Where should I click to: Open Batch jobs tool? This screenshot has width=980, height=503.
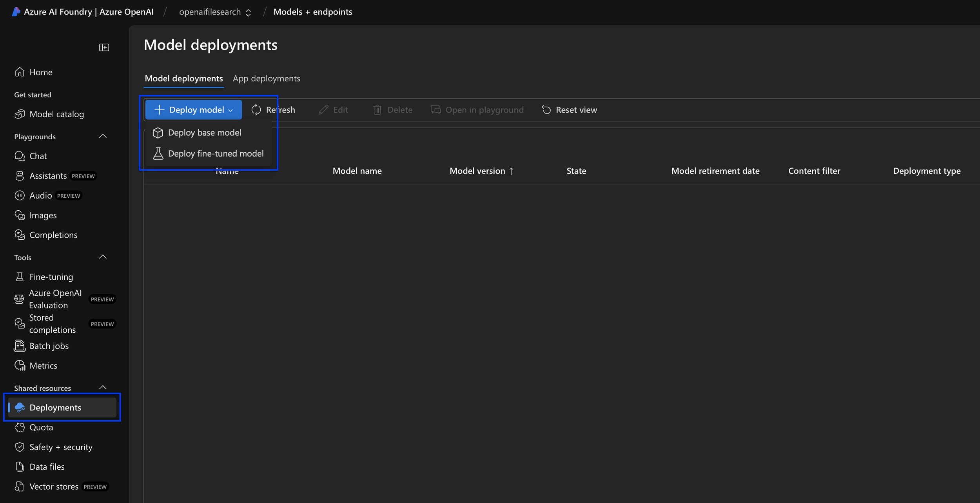pos(49,346)
